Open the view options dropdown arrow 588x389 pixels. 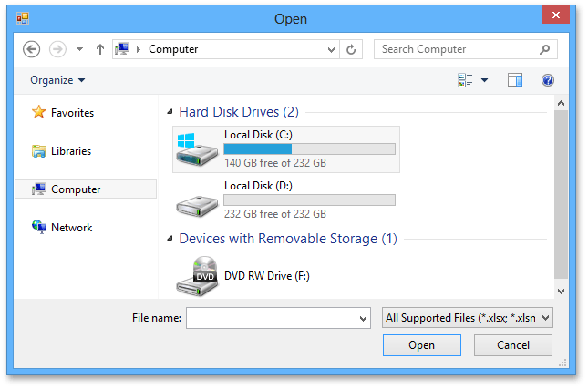485,80
